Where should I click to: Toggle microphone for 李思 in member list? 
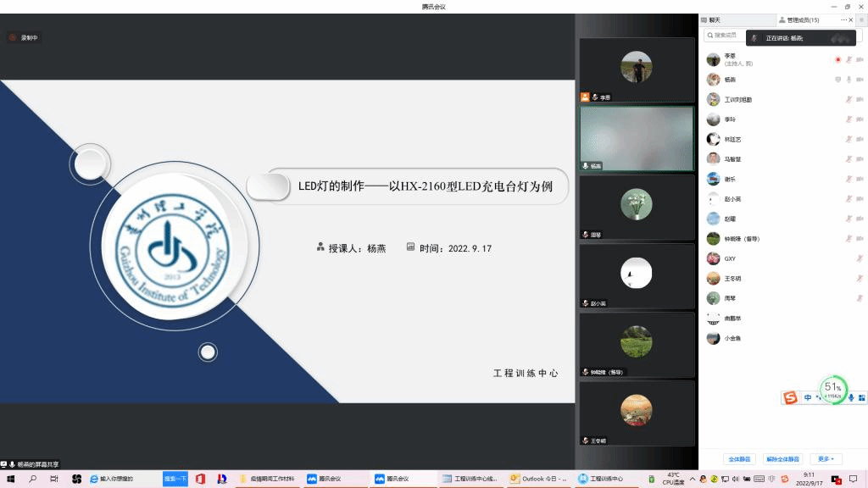point(849,59)
